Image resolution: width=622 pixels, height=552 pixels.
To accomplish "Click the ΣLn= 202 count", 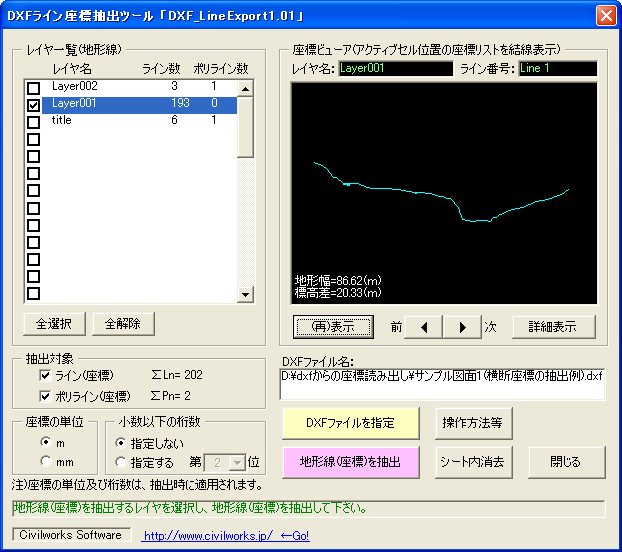I will (177, 375).
